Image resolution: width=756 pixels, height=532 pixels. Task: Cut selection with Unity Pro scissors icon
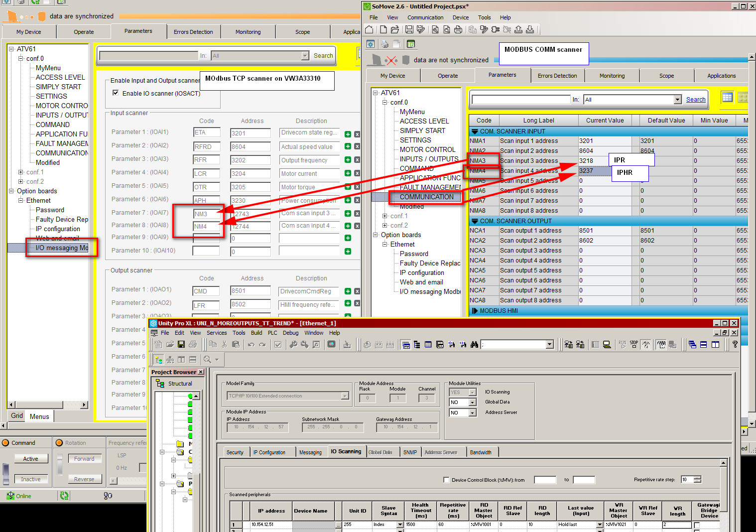225,344
